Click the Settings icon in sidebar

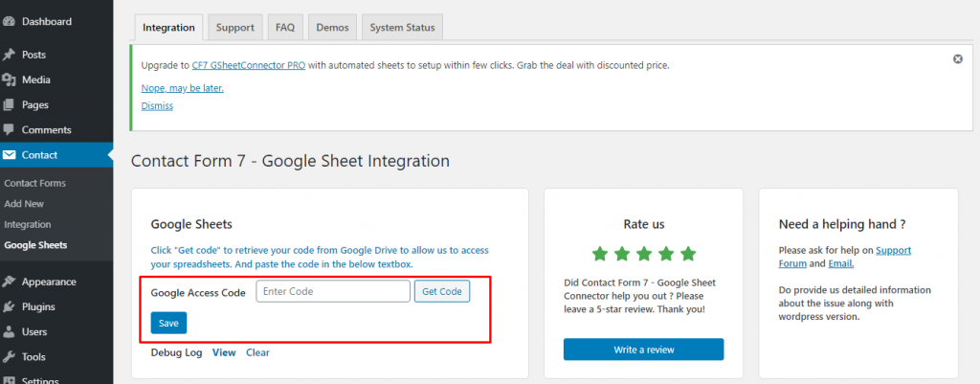[x=9, y=380]
